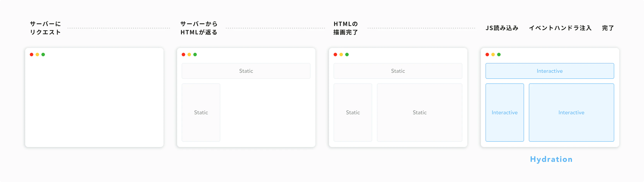Click the yellow dot in the second browser window
This screenshot has height=182, width=644.
pyautogui.click(x=189, y=54)
